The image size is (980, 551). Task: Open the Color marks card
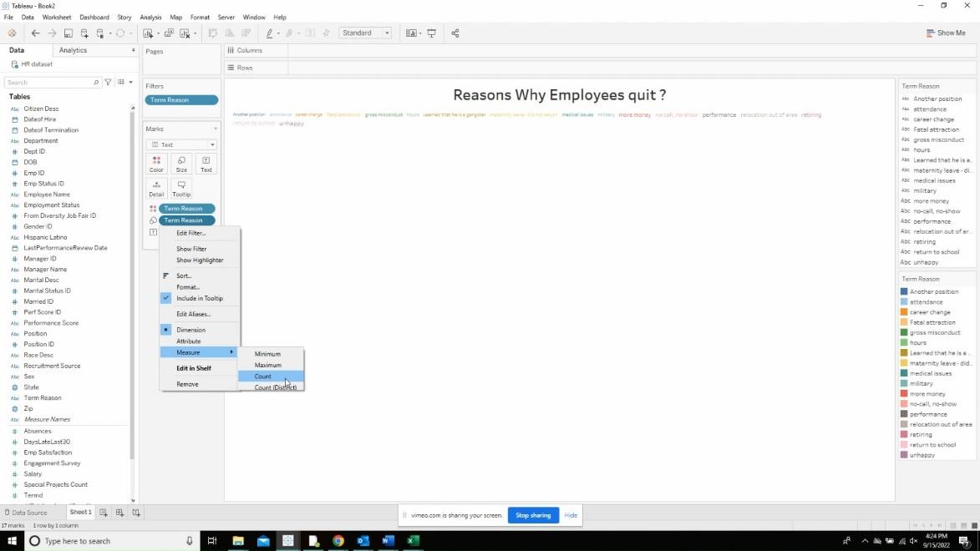tap(156, 164)
